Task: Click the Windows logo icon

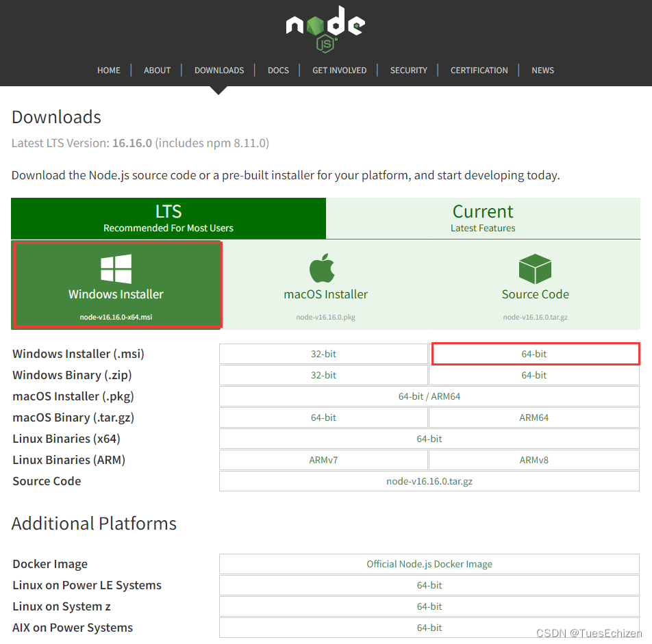Action: 116,269
